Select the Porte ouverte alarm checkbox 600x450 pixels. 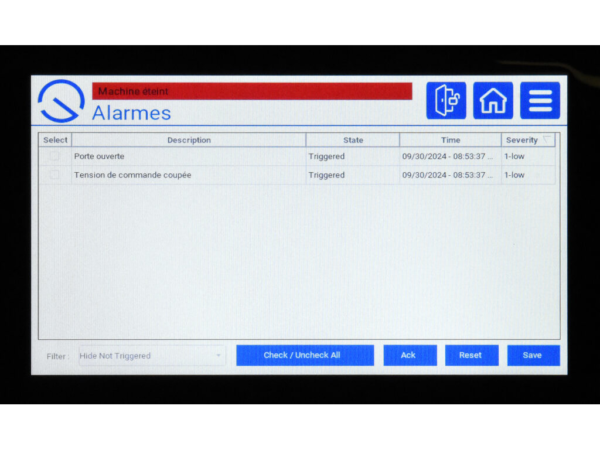(x=55, y=156)
